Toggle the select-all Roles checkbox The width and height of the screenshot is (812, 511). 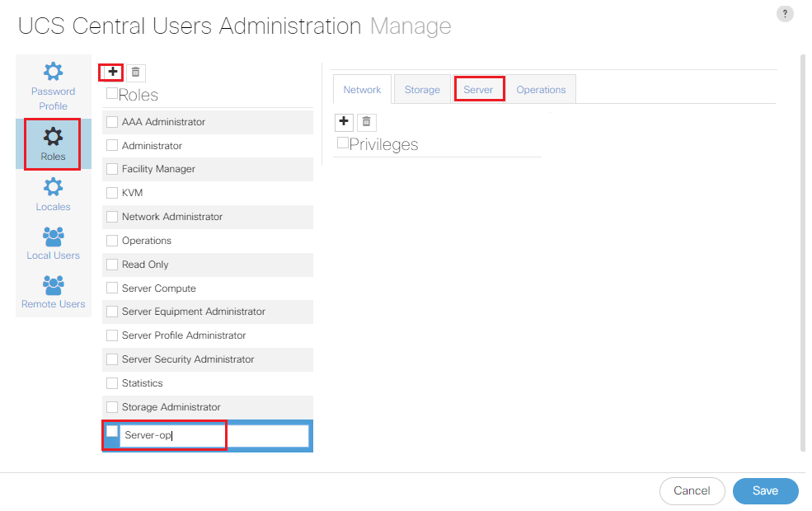click(112, 93)
